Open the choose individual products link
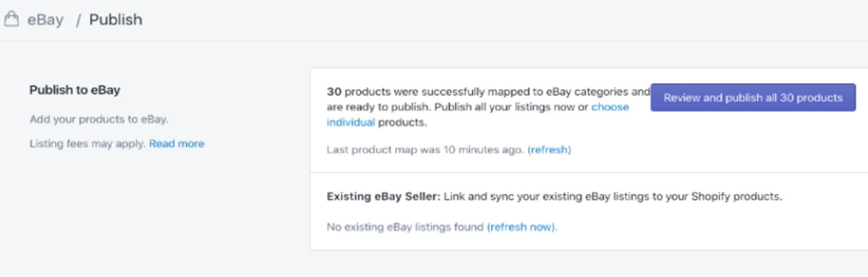 pos(477,114)
